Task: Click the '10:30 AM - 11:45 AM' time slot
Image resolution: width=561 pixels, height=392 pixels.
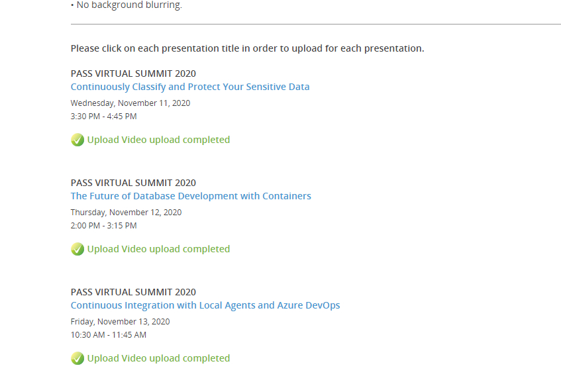Action: click(109, 335)
